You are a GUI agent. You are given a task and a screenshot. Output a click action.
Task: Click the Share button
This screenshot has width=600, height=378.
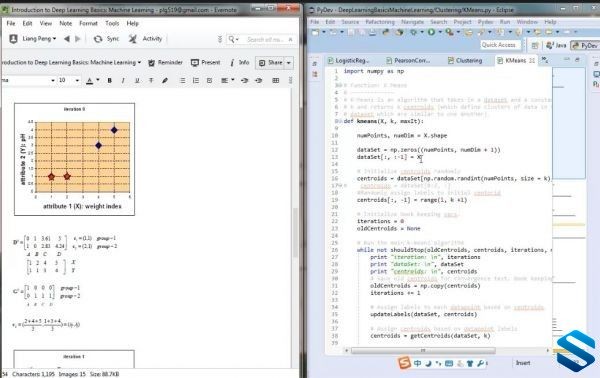coord(271,63)
